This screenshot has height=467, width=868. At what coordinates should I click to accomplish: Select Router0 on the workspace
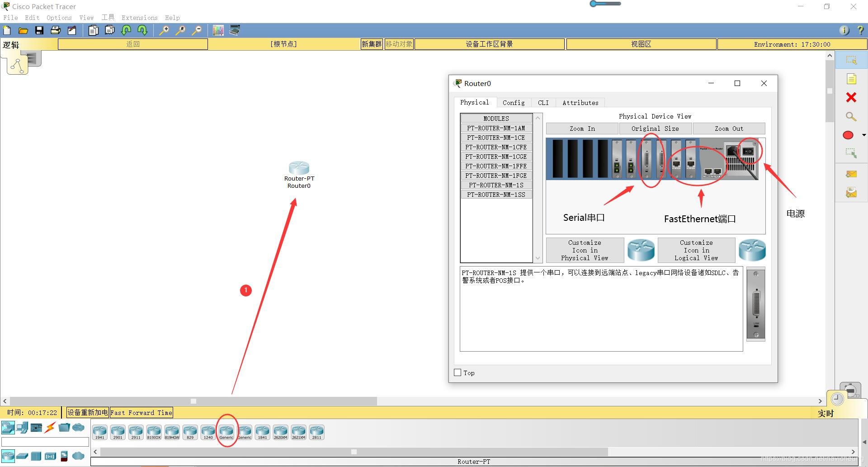pos(299,168)
